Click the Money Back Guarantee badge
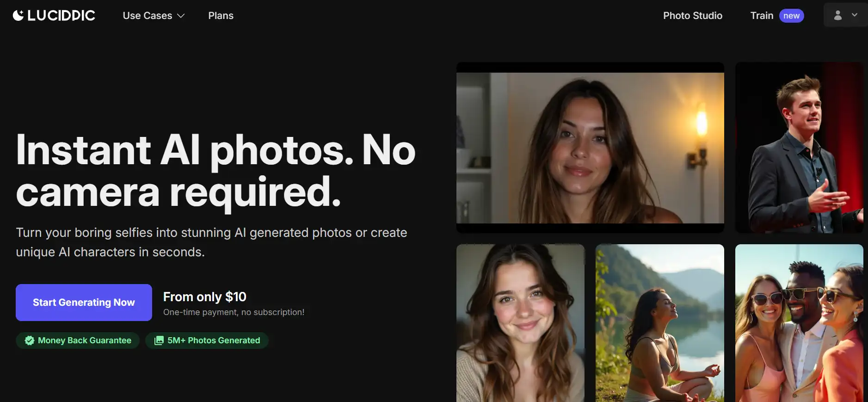The image size is (868, 402). 78,340
